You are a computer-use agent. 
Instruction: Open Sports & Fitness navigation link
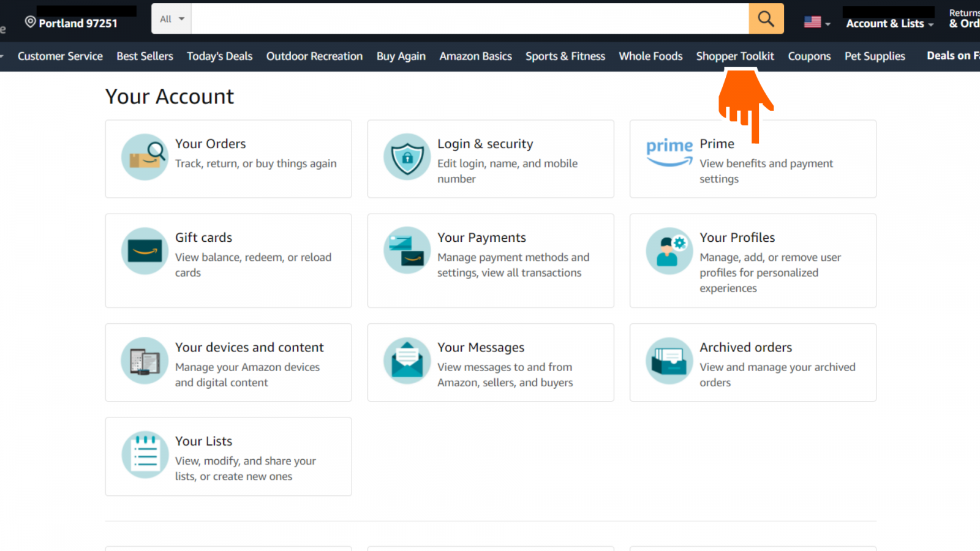coord(565,56)
